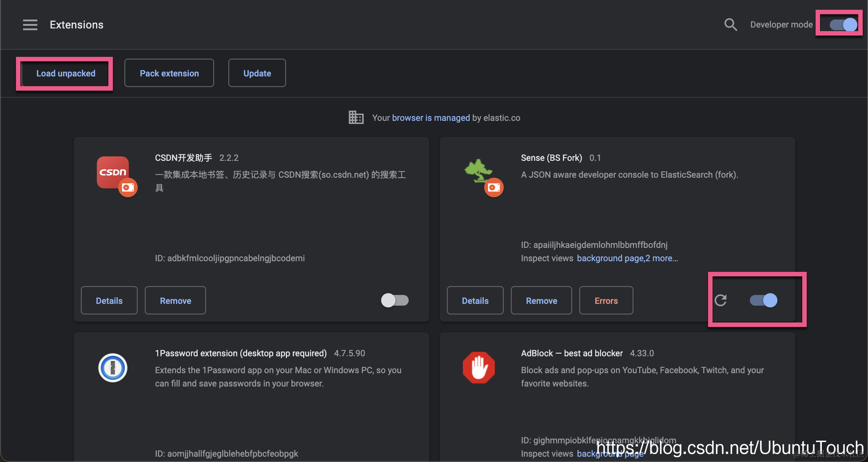Click AdBlock version 4.33.0 text
The height and width of the screenshot is (462, 868).
tap(642, 353)
